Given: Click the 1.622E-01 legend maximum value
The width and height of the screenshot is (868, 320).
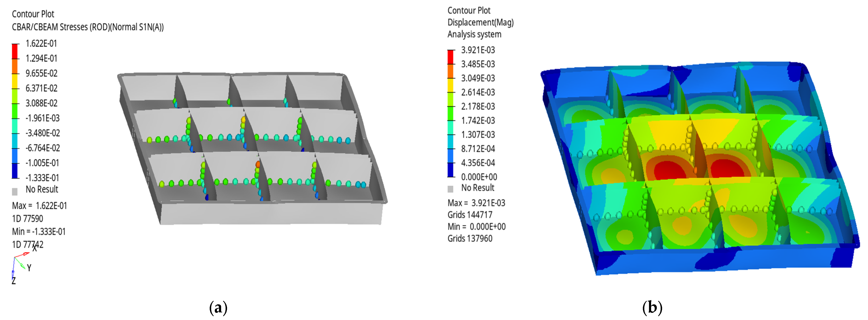Looking at the screenshot, I should [x=41, y=43].
